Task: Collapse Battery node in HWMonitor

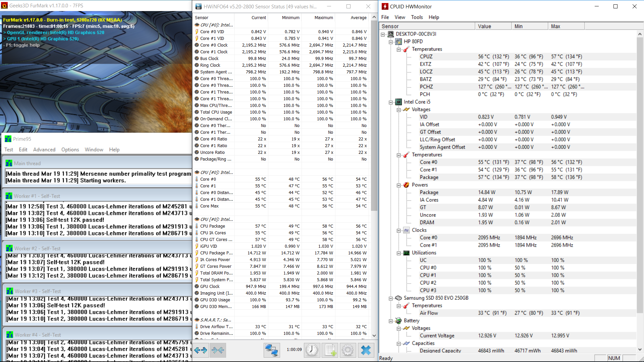Action: [391, 321]
